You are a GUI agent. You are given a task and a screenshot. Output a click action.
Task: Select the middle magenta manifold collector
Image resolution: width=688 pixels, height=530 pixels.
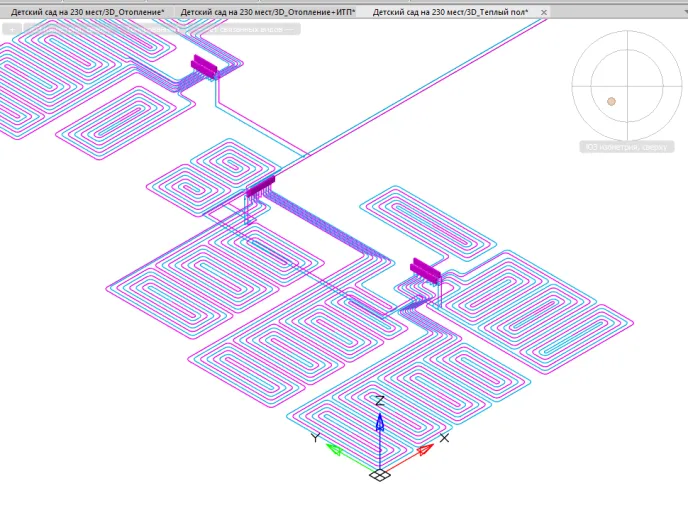tap(260, 186)
